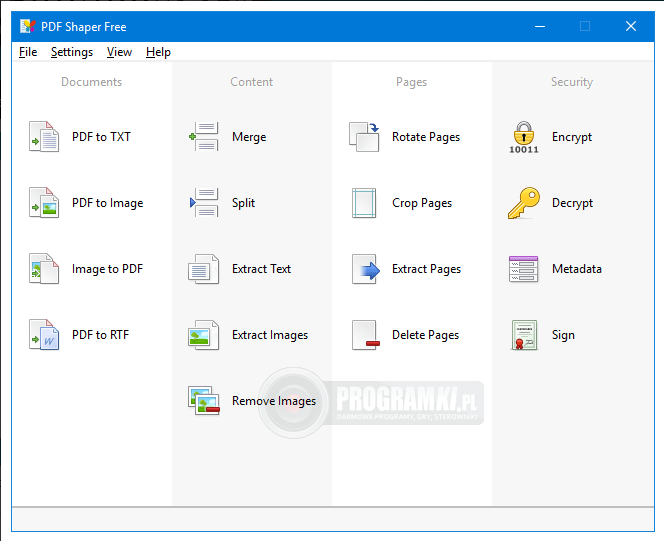Click the Content column heading

point(252,82)
